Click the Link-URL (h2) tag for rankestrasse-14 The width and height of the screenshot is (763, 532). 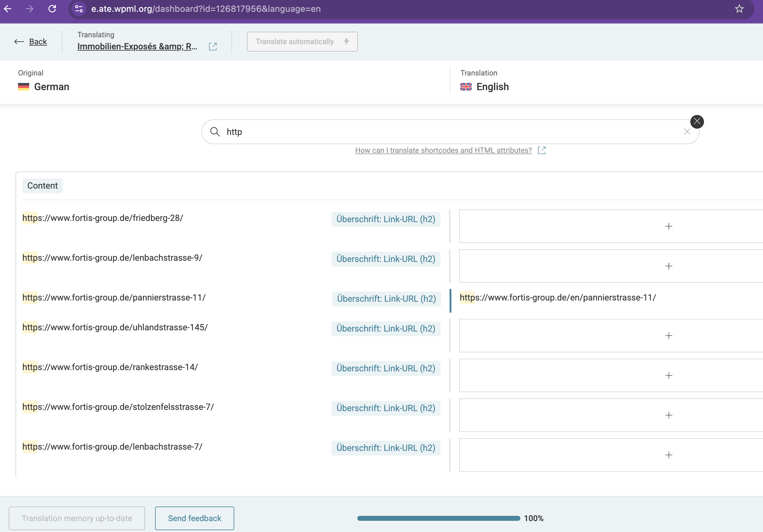tap(386, 369)
